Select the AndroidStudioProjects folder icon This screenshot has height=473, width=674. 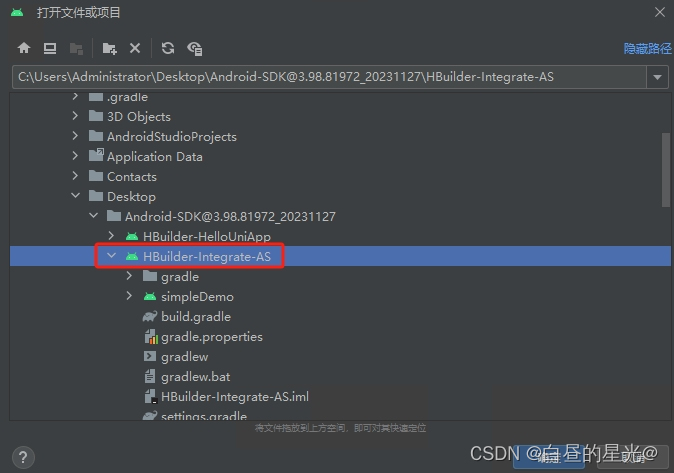(x=95, y=136)
